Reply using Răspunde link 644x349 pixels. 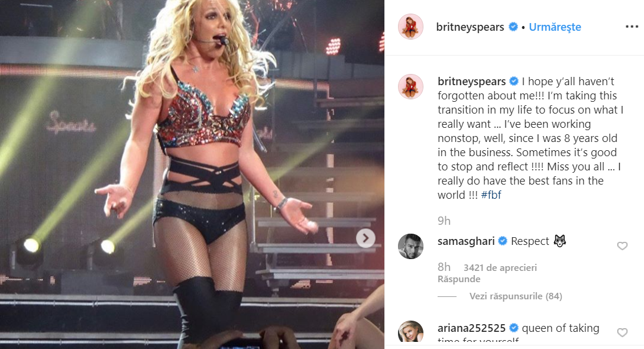(x=459, y=279)
